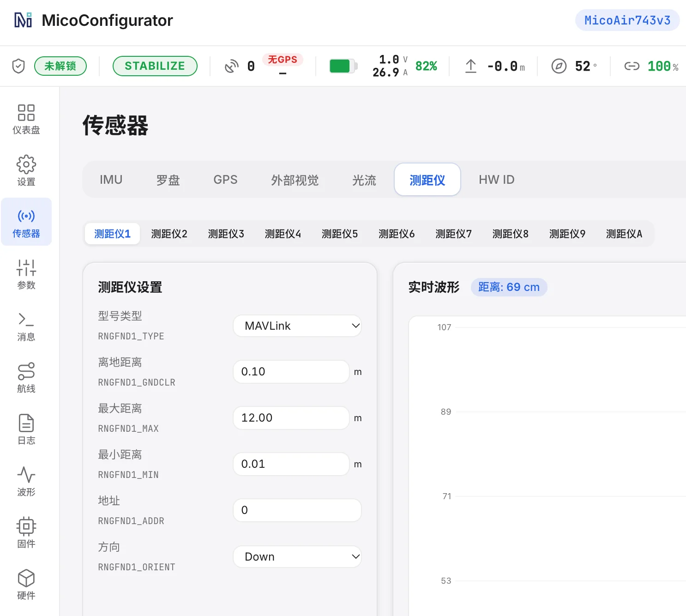Open the 硬件 cube icon in sidebar
The width and height of the screenshot is (686, 616).
[x=26, y=578]
